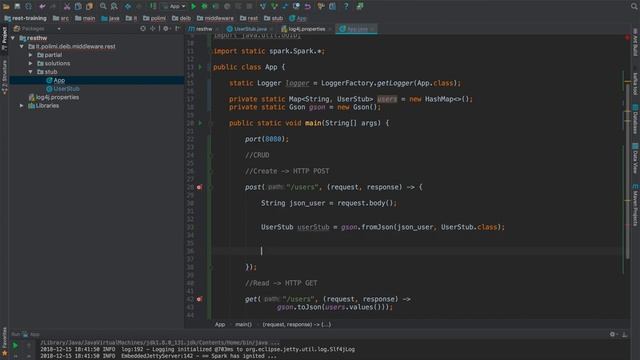This screenshot has height=360, width=640.
Task: Click the Paste icon in toolbar
Action: pos(89,6)
